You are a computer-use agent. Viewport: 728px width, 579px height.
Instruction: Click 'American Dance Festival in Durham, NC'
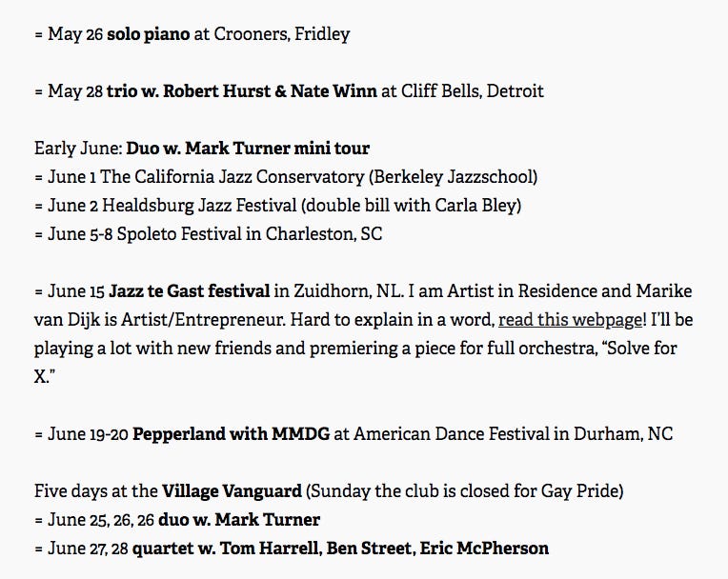(x=513, y=434)
